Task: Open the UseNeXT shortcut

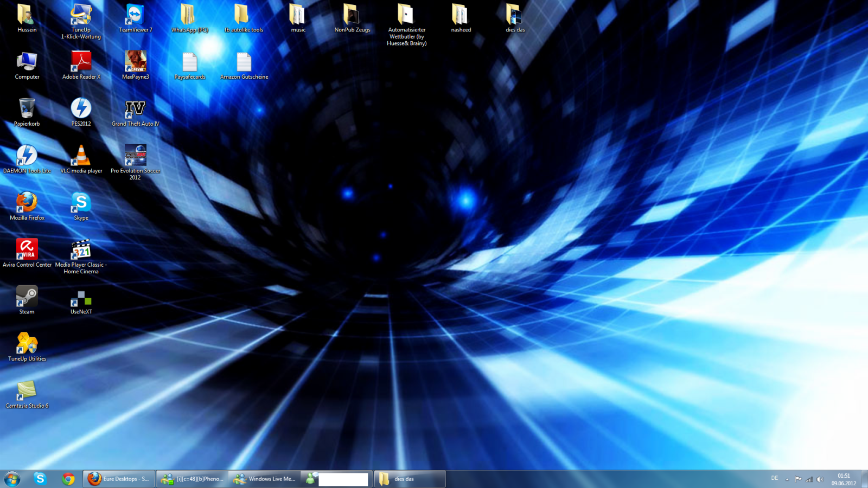Action: 81,298
